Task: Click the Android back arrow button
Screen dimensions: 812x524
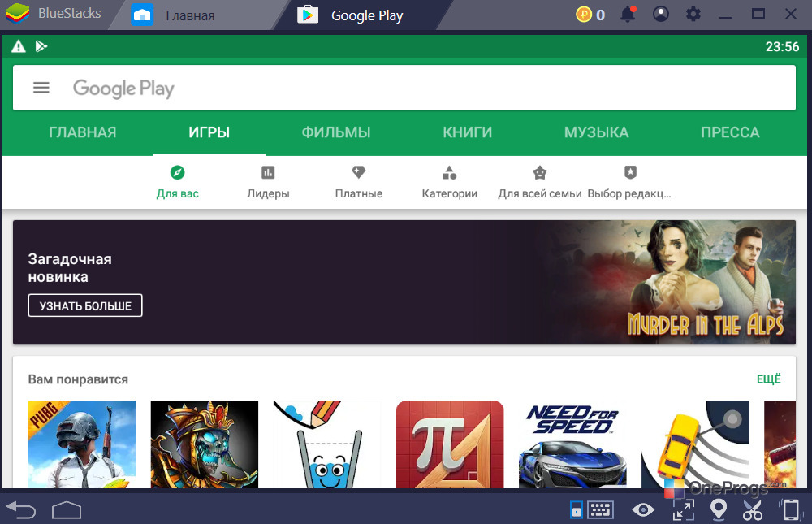Action: [x=21, y=510]
